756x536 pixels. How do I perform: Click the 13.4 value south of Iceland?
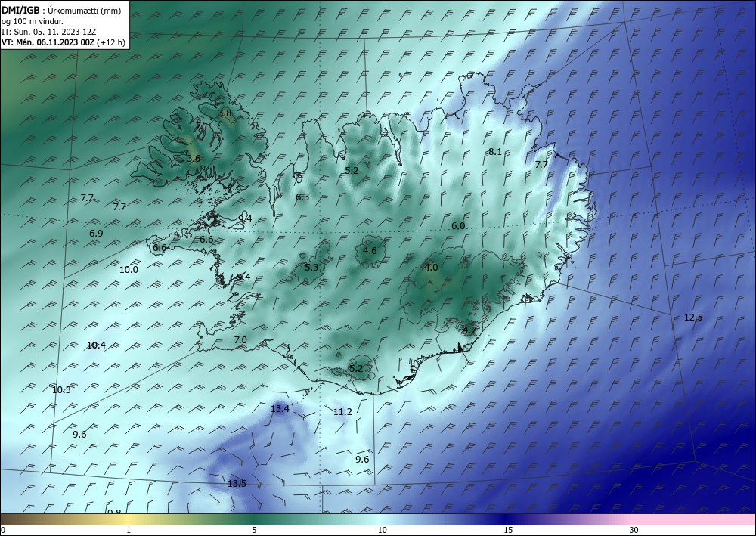coord(280,409)
